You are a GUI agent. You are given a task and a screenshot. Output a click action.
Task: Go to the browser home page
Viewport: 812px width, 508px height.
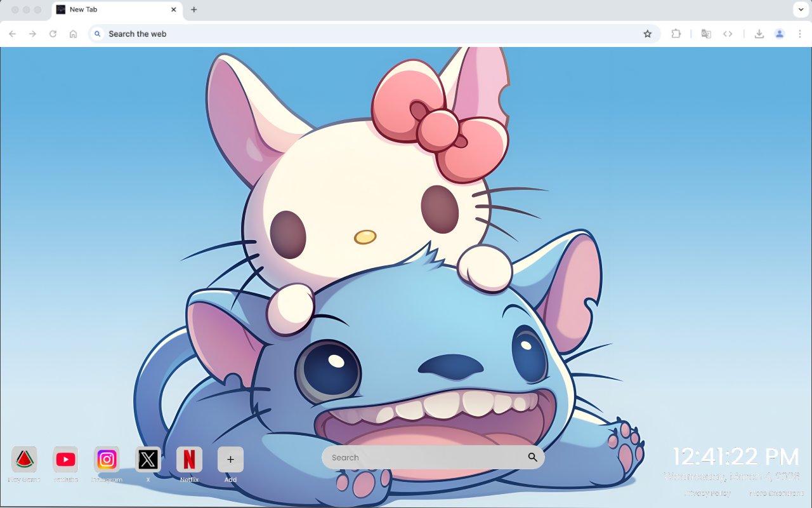74,34
